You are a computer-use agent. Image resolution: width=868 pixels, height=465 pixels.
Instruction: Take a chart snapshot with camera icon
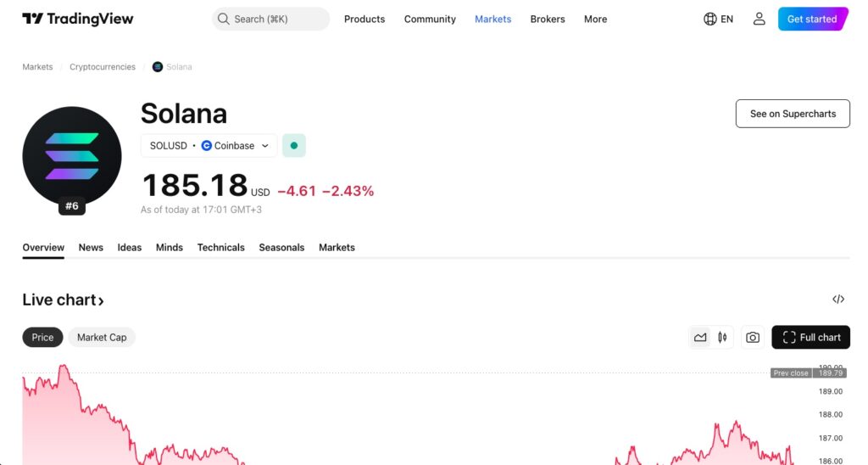pos(753,337)
